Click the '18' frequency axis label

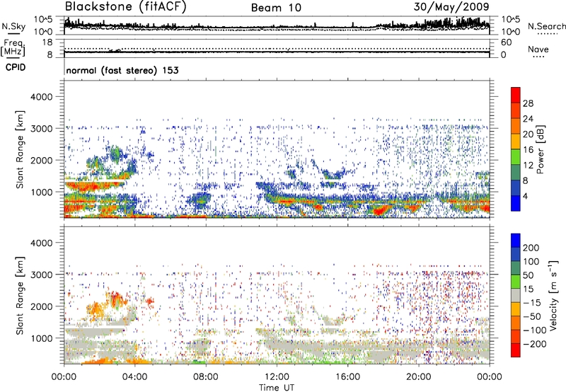[x=47, y=42]
